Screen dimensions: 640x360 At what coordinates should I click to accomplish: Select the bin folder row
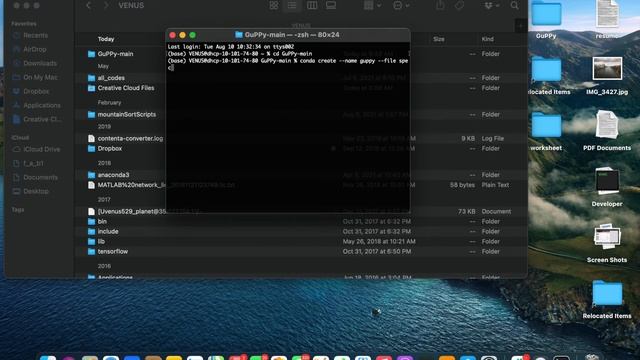click(300, 222)
